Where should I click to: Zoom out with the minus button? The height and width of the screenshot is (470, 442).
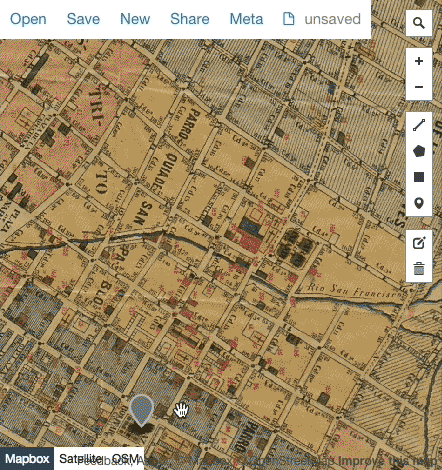point(419,87)
